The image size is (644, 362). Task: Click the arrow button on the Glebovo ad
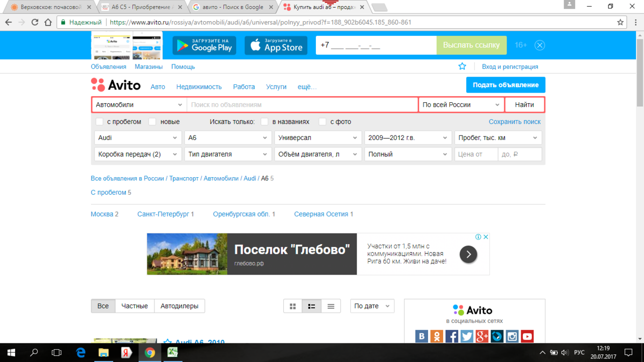pos(468,254)
